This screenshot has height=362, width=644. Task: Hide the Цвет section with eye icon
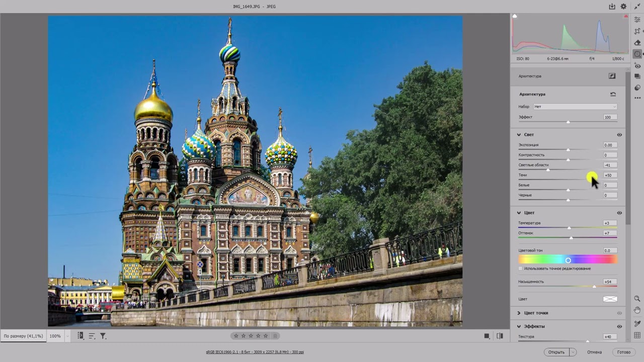619,213
